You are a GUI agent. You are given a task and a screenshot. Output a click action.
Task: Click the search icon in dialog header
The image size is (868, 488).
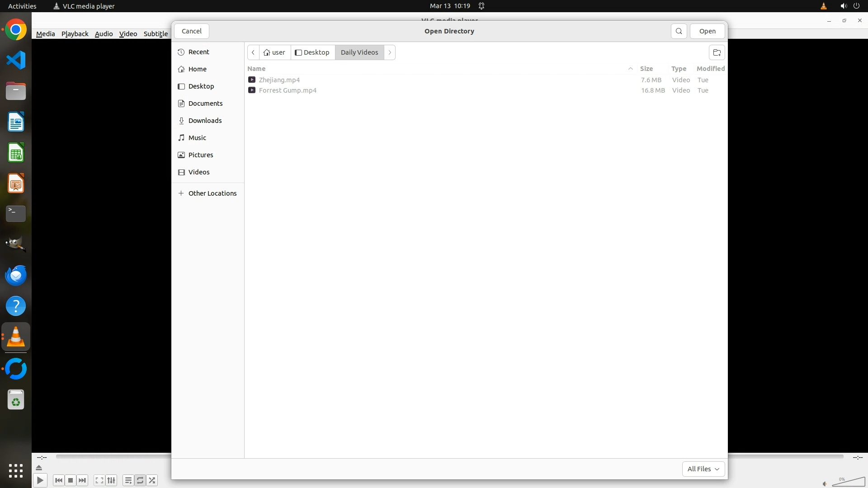click(679, 31)
